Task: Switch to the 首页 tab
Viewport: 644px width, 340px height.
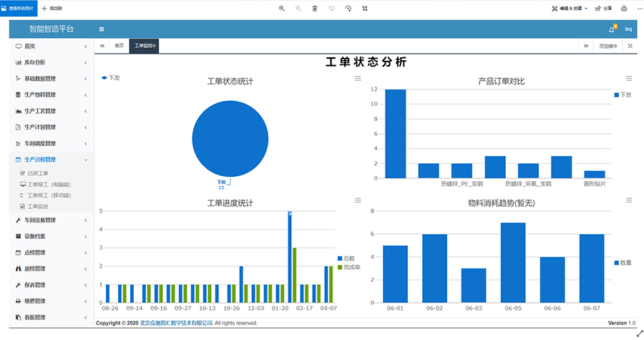Action: point(119,46)
